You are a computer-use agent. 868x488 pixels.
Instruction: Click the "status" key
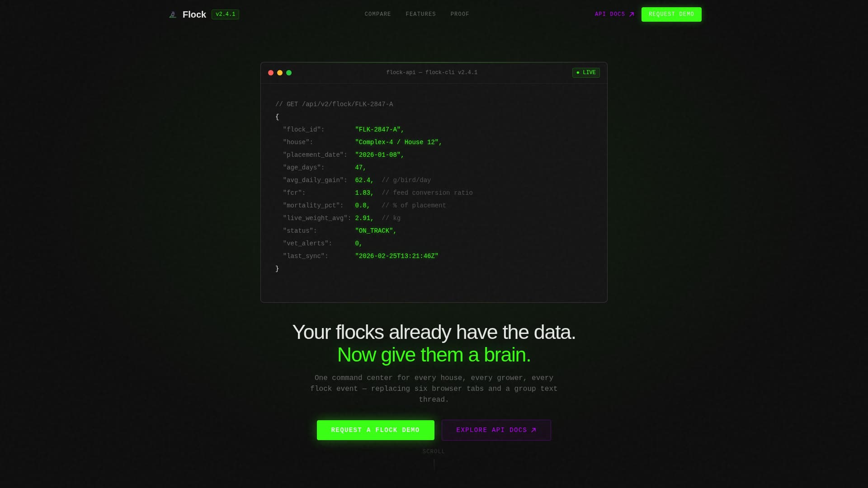pos(300,231)
